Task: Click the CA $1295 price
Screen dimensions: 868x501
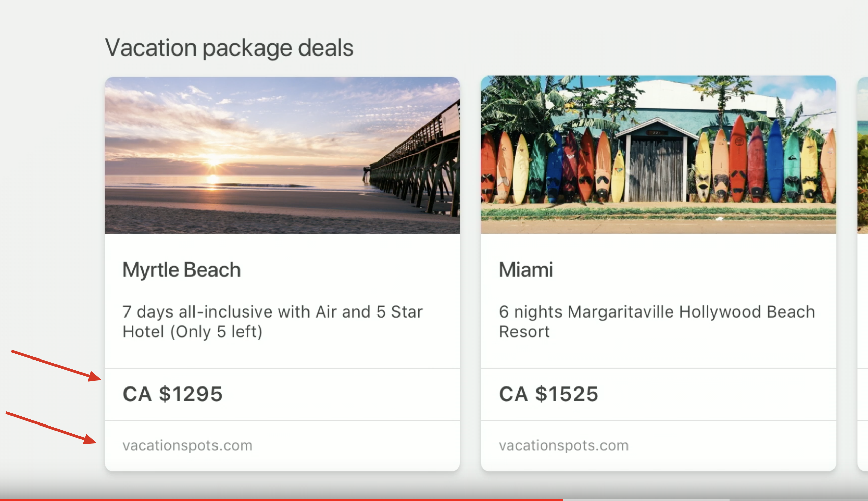Action: point(173,394)
